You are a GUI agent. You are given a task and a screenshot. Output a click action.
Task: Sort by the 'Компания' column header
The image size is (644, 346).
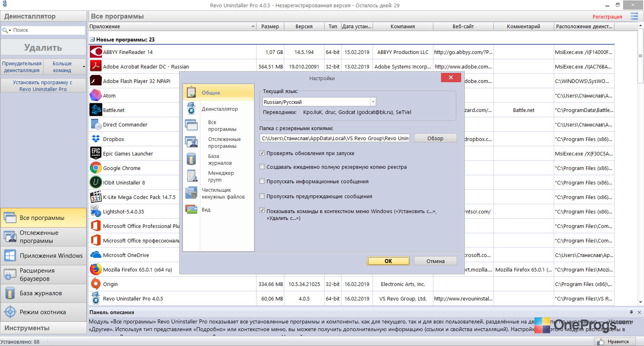(x=403, y=27)
